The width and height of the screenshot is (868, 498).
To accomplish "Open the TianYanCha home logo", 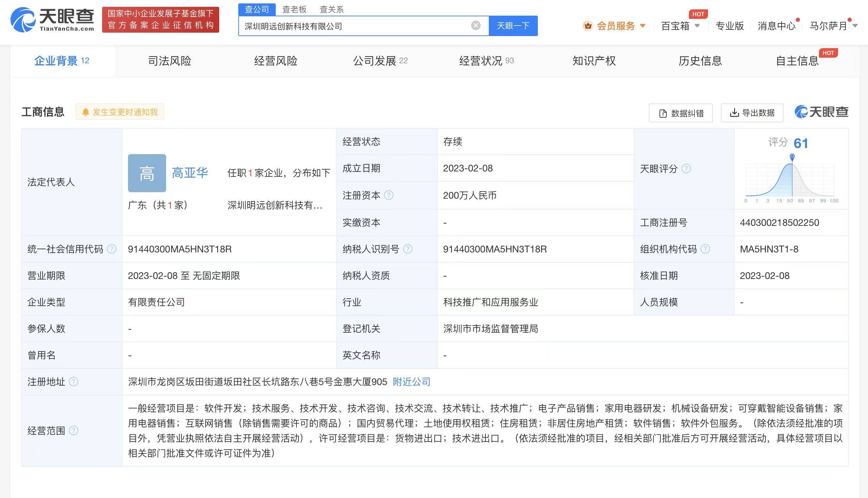I will 52,19.
